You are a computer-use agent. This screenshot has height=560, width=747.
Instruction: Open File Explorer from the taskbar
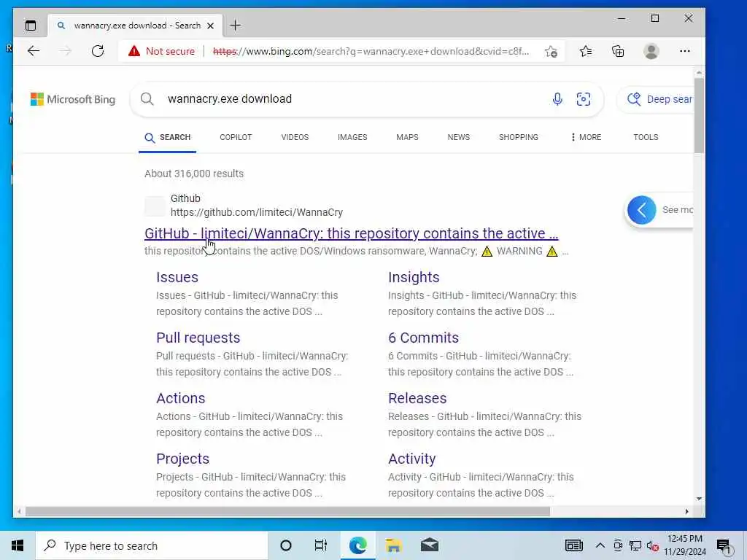[x=393, y=545]
